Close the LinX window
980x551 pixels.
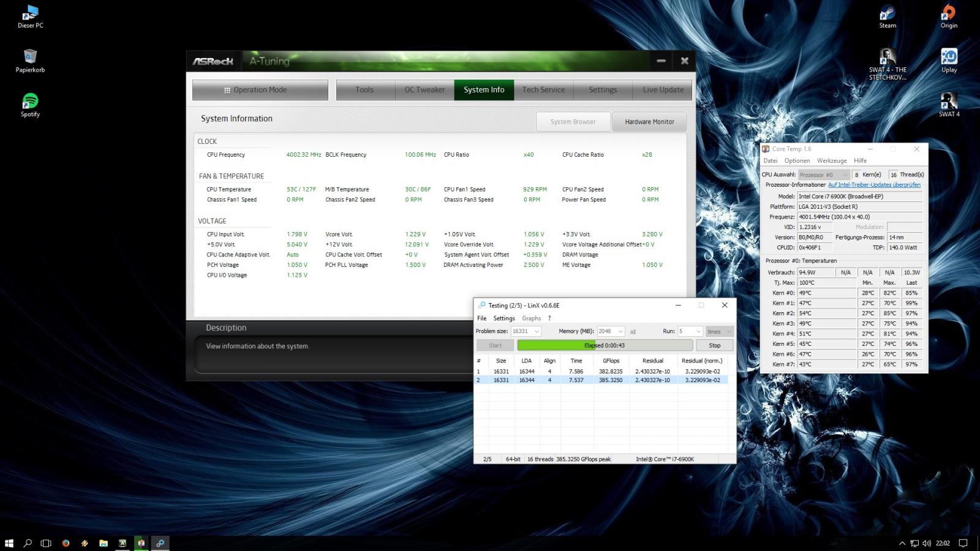click(725, 305)
